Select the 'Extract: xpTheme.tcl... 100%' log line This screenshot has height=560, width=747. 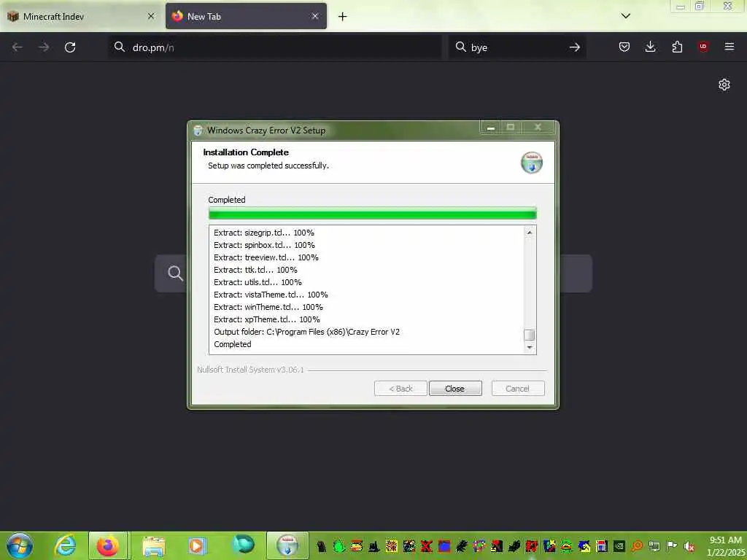267,319
